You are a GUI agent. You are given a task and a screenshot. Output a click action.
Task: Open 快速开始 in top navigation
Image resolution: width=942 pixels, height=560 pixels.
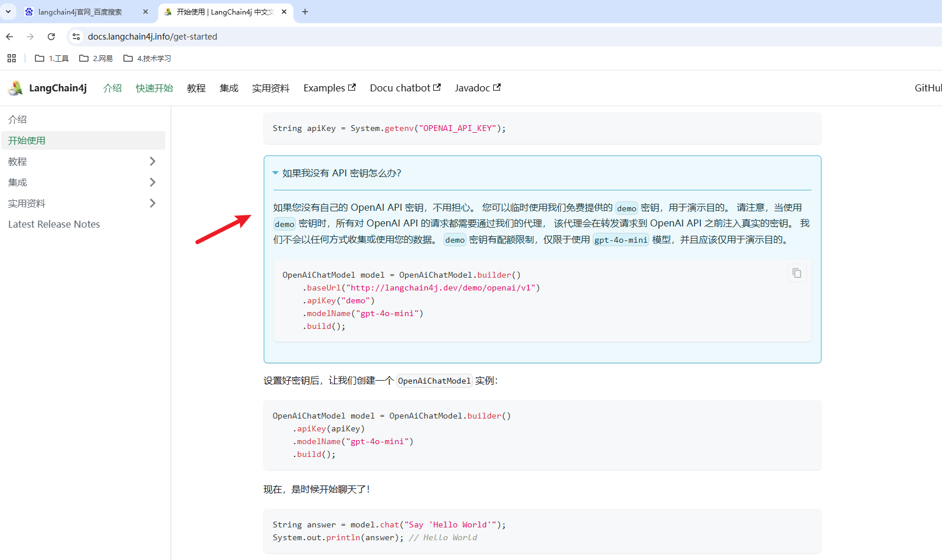[154, 88]
